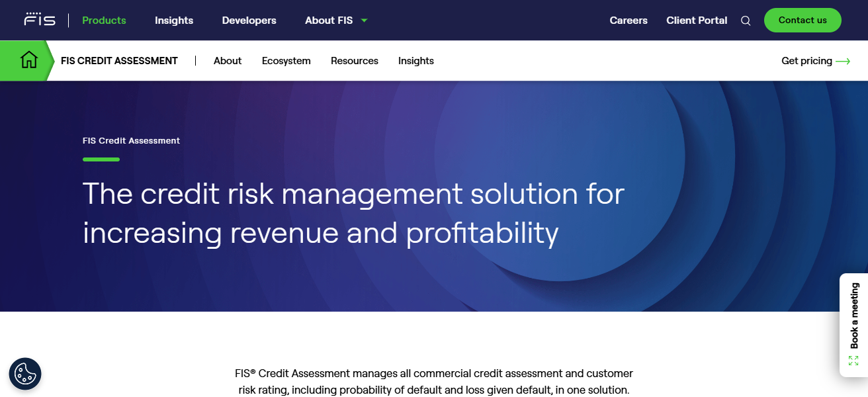868x397 pixels.
Task: Click the FIS CREDIT ASSESSMENT breadcrumb label
Action: (x=119, y=60)
